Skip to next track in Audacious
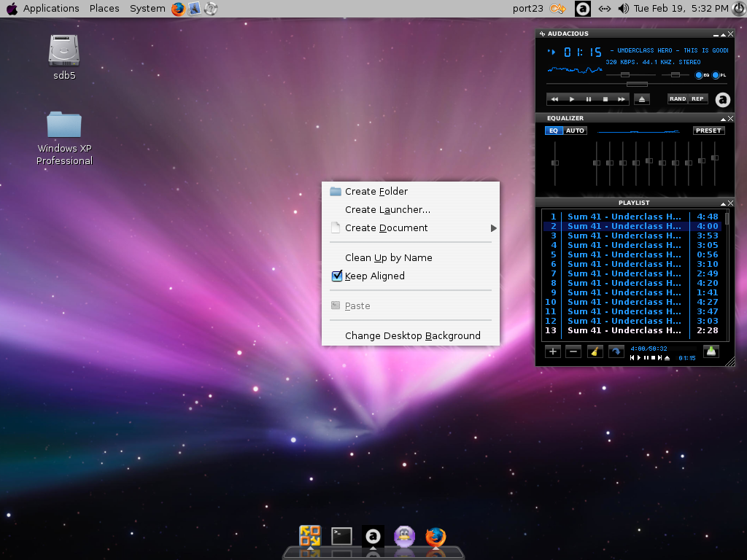The height and width of the screenshot is (560, 747). point(622,99)
